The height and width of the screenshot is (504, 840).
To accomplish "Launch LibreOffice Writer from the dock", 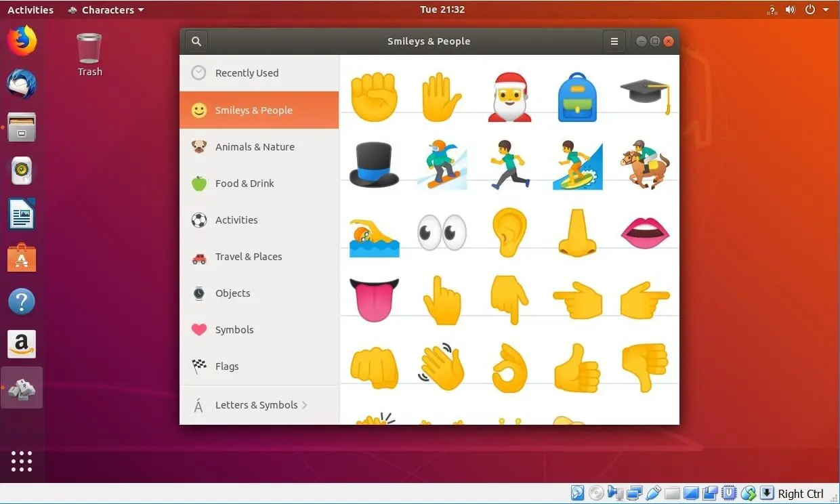I will pyautogui.click(x=22, y=215).
